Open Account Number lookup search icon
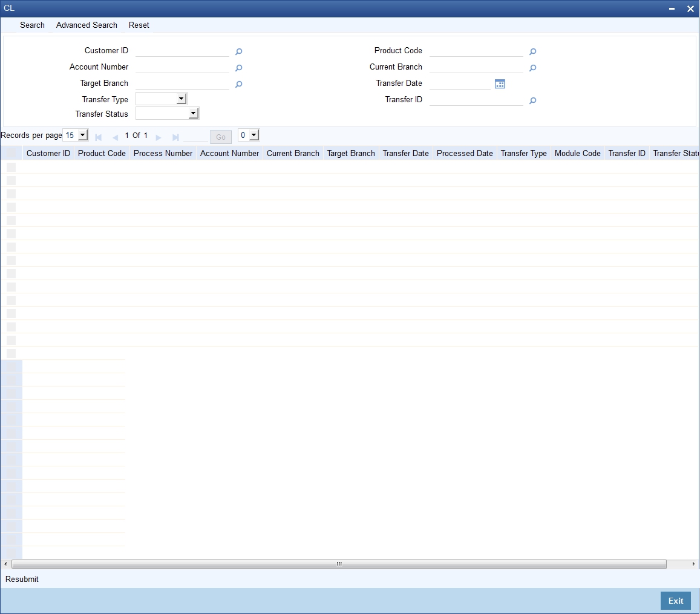 pyautogui.click(x=239, y=68)
